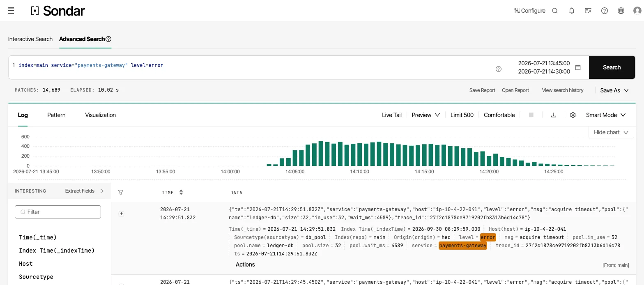Collapse fields panel with chevron arrow
Screen dimensions: 644x285
click(x=102, y=191)
